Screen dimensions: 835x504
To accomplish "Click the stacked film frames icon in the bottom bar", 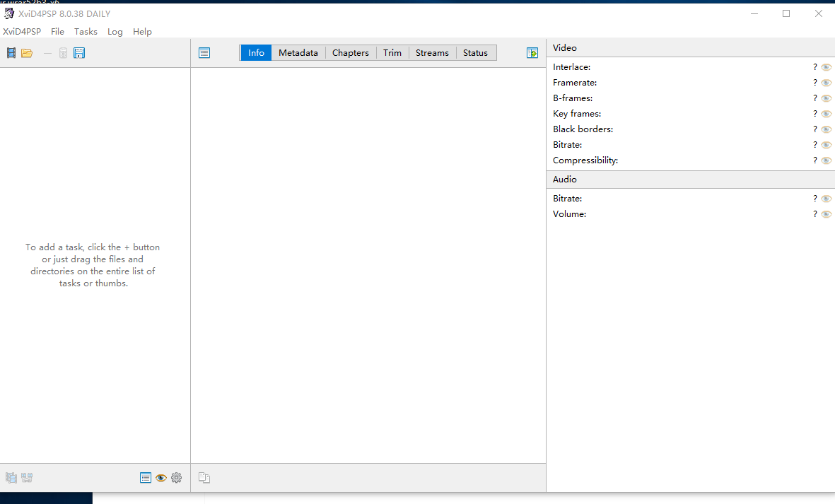I will (11, 477).
